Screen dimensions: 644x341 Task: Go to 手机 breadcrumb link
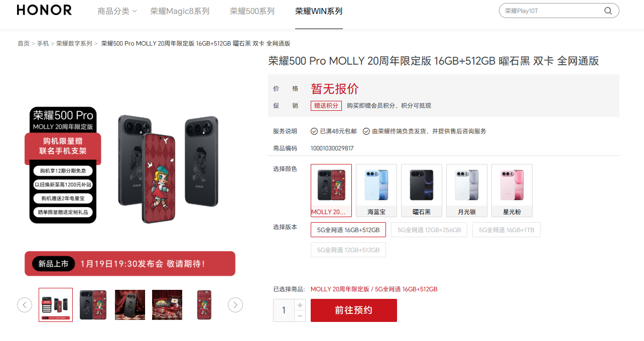pyautogui.click(x=43, y=44)
